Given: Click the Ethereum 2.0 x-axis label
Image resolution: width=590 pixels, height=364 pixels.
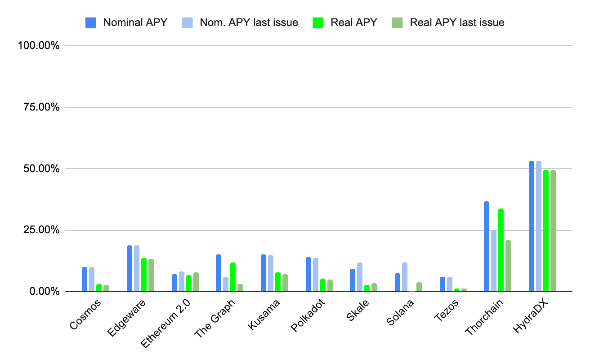Looking at the screenshot, I should point(166,324).
